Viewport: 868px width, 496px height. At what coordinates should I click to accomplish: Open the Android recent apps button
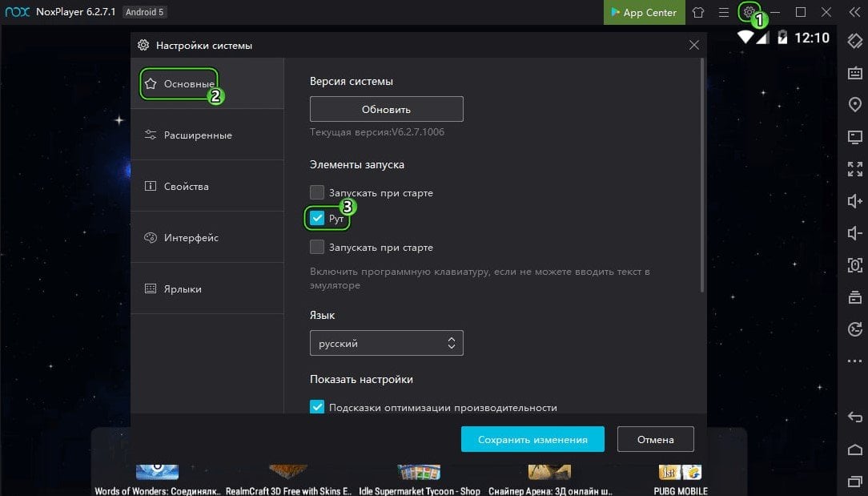coord(854,481)
